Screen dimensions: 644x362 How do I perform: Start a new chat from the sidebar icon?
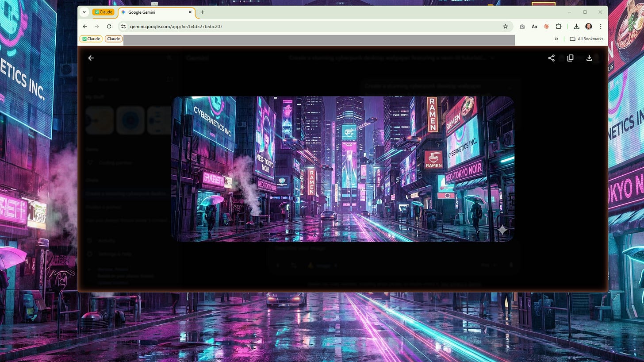[90, 79]
